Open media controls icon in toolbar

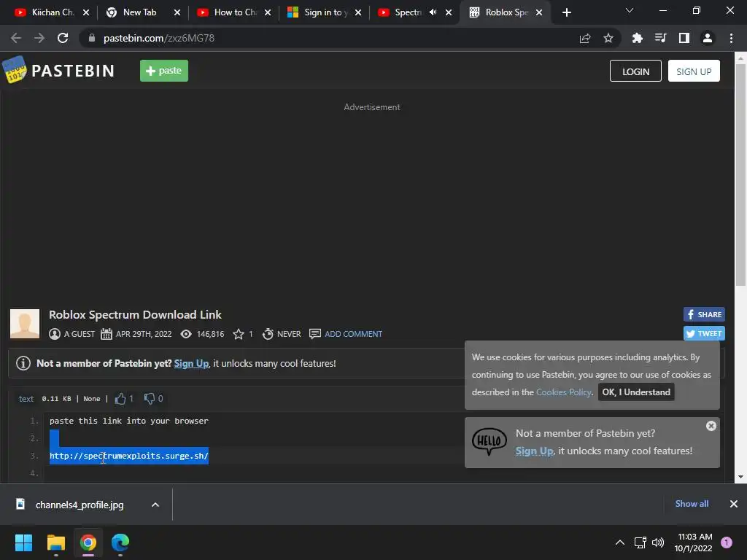pos(660,38)
